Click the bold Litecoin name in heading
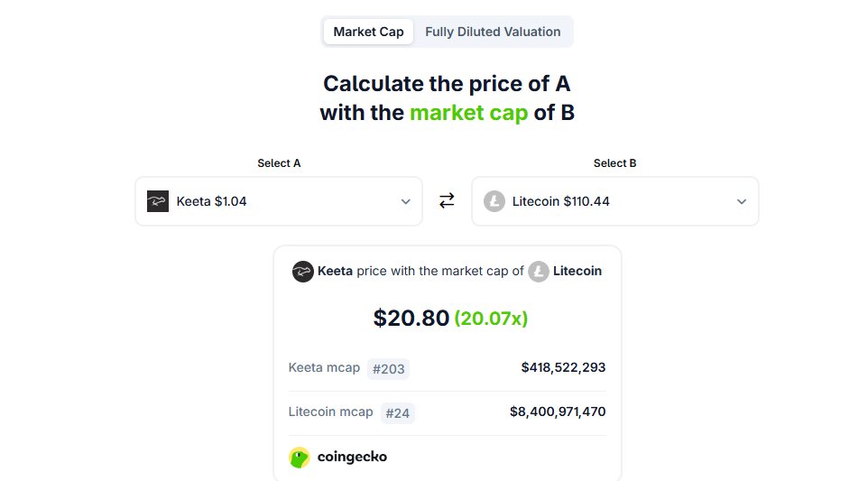Viewport: 868px width, 481px height. [x=577, y=271]
